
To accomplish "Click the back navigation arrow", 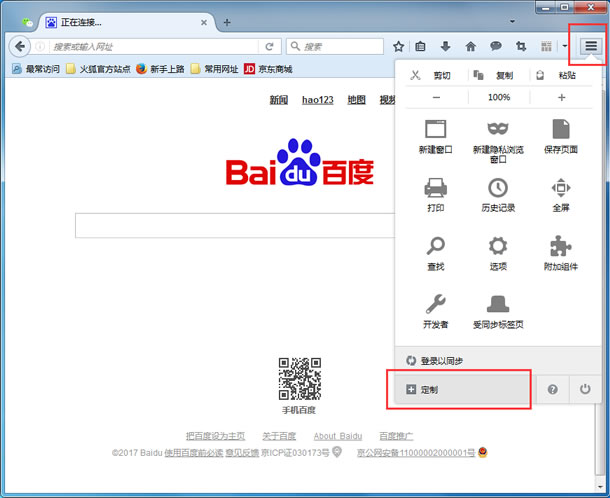I will [x=19, y=47].
